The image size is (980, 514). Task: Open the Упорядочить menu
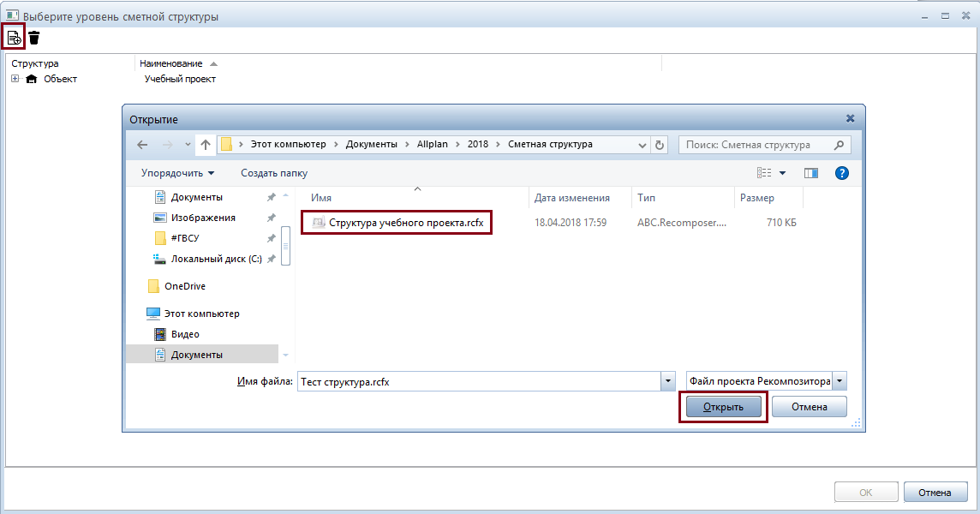(177, 173)
